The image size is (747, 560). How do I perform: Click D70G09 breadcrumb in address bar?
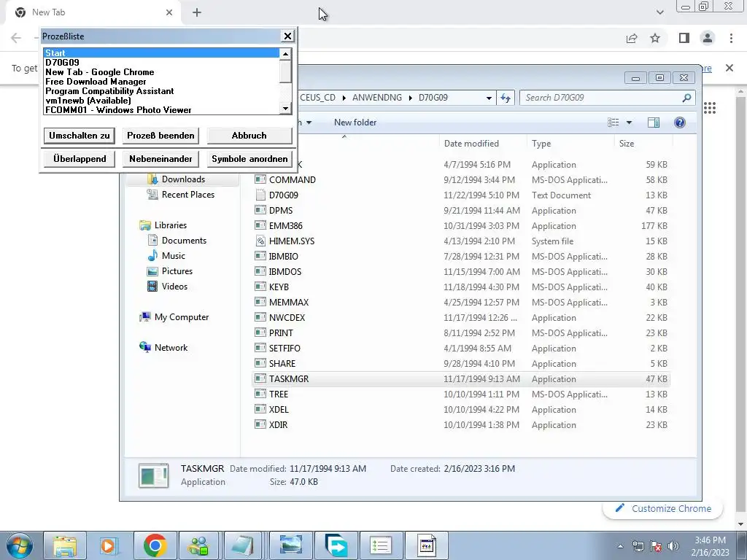(433, 98)
